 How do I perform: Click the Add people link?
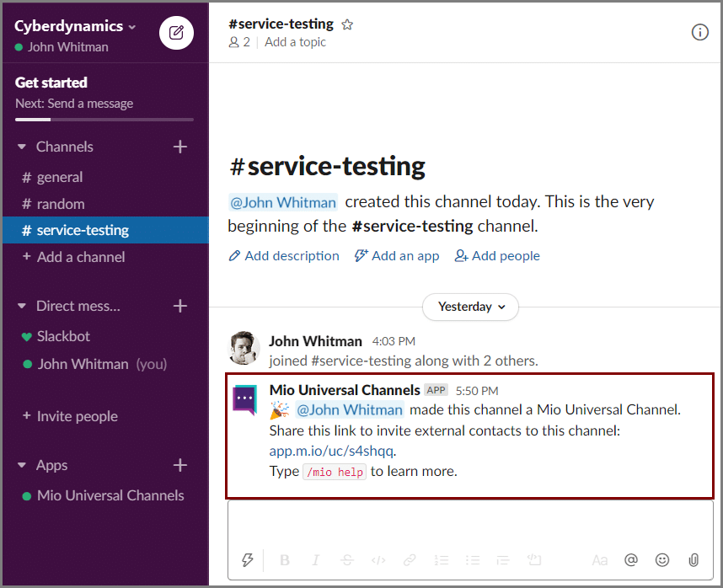click(497, 256)
